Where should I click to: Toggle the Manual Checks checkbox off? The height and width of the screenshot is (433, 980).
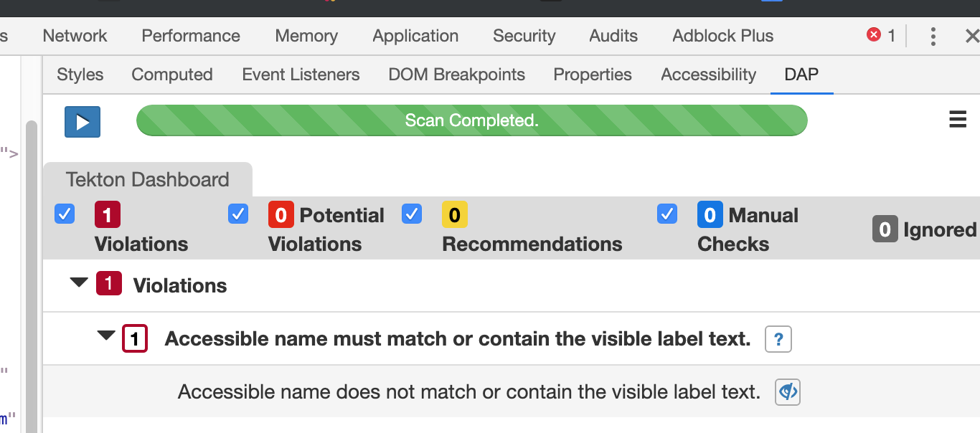[x=666, y=214]
